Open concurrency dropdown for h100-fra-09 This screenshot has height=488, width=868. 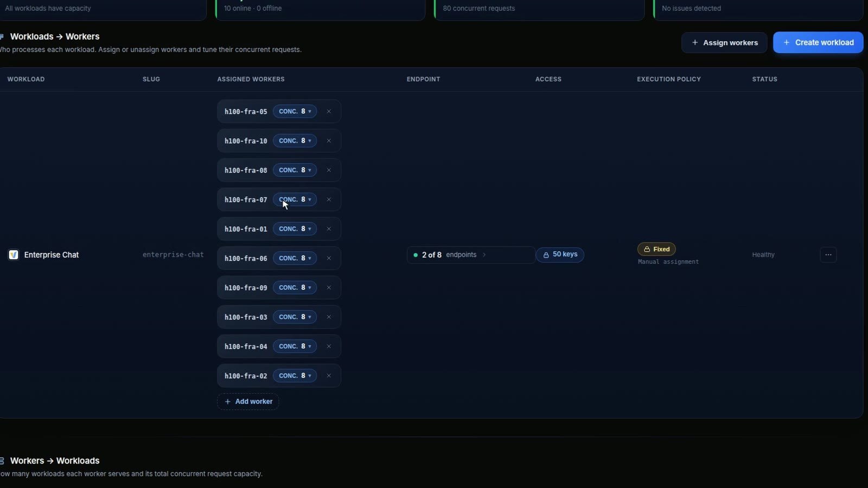click(x=295, y=287)
